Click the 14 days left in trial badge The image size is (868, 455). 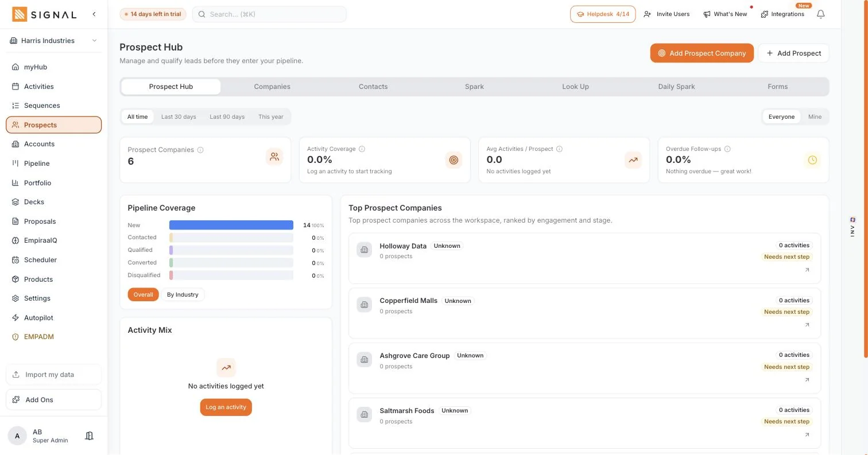click(153, 14)
